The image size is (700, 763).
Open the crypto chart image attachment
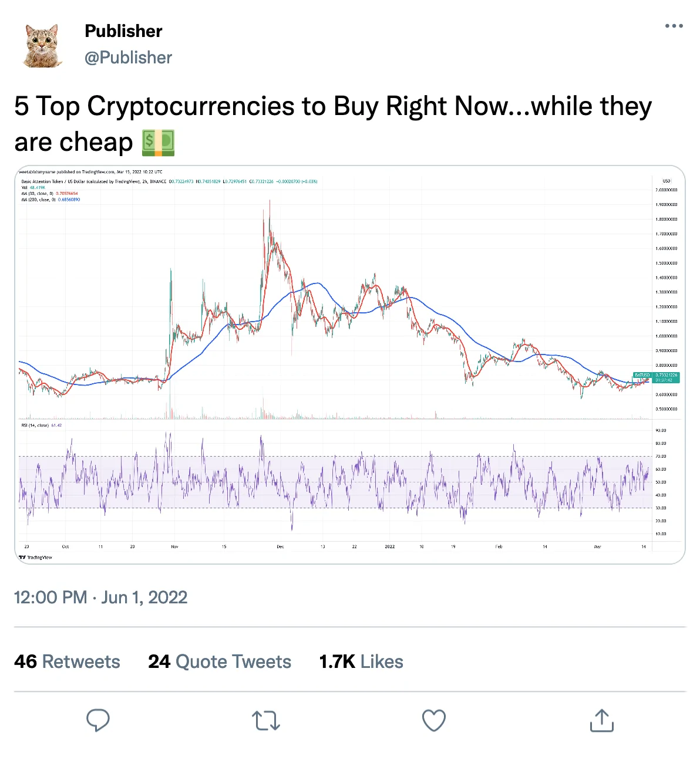(x=349, y=329)
